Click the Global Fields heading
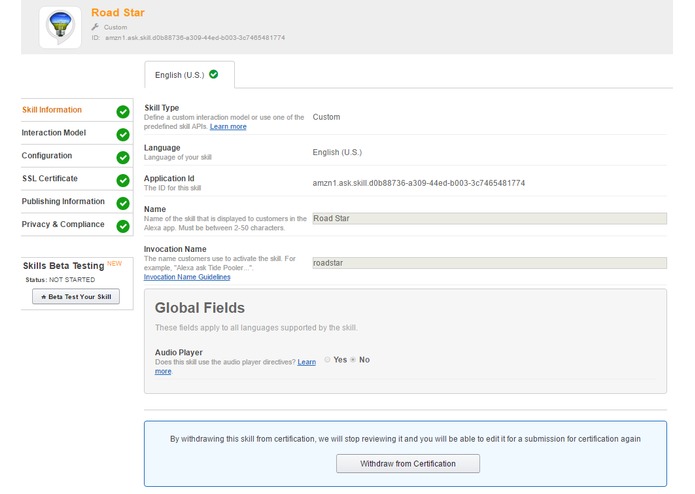Screen dimensions: 695x494 tap(199, 308)
